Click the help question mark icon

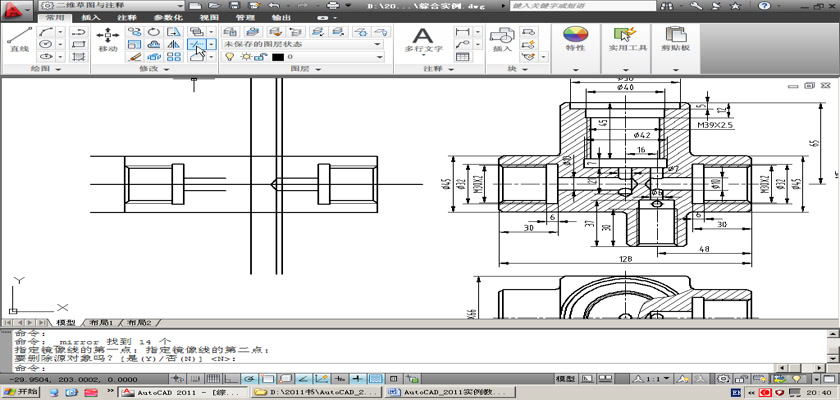point(764,6)
